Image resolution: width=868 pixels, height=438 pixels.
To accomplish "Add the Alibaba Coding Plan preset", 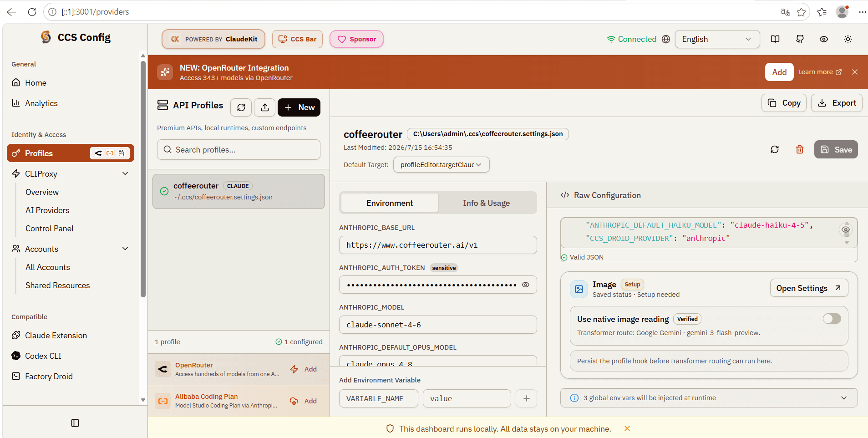I will (304, 401).
